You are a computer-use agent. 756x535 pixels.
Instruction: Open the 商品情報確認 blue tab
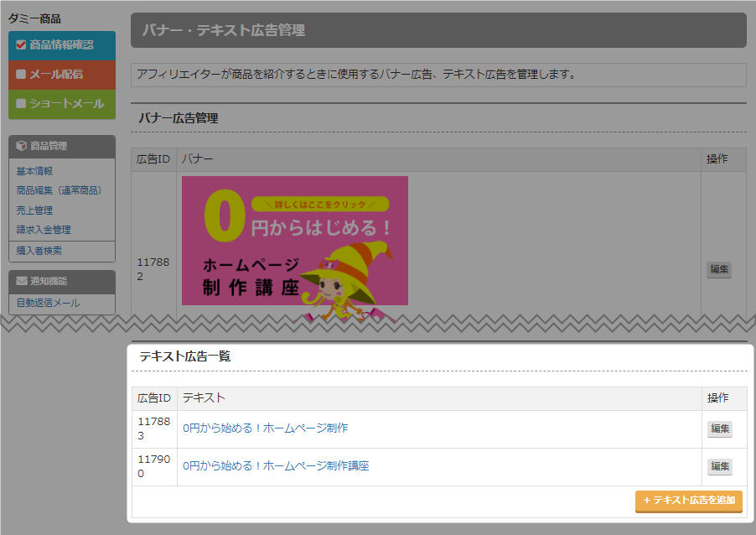(x=62, y=45)
